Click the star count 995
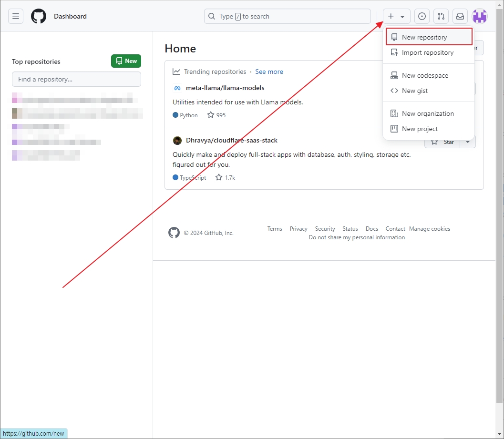This screenshot has width=504, height=439. click(x=216, y=115)
